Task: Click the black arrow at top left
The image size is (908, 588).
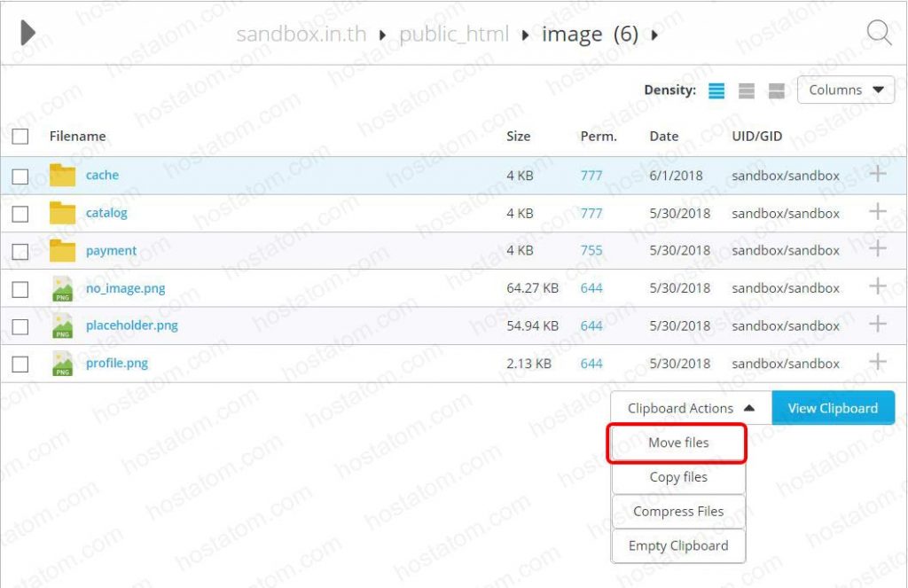Action: tap(27, 32)
